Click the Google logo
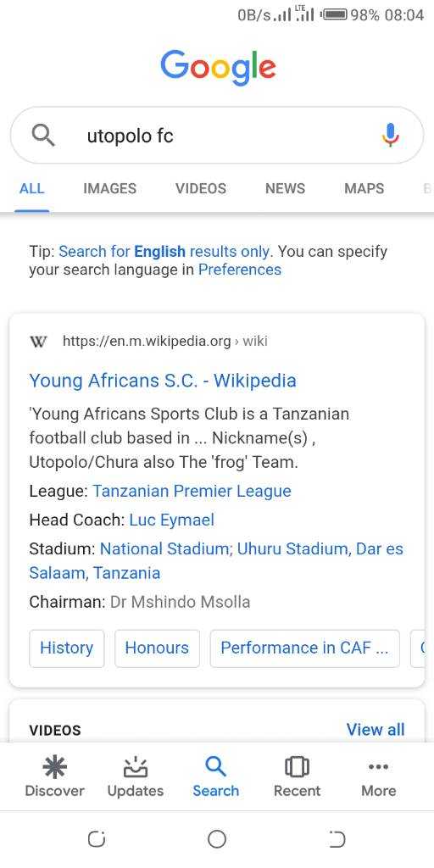Viewport: 434px width, 868px height. click(218, 68)
